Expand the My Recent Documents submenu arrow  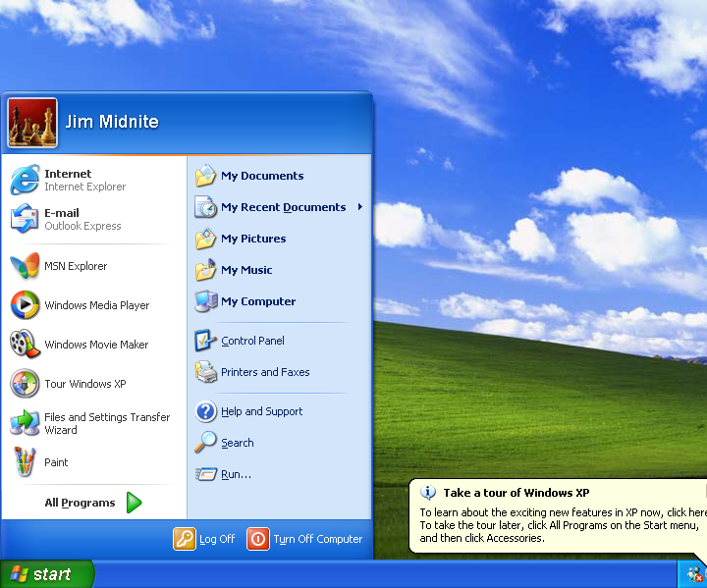point(359,207)
